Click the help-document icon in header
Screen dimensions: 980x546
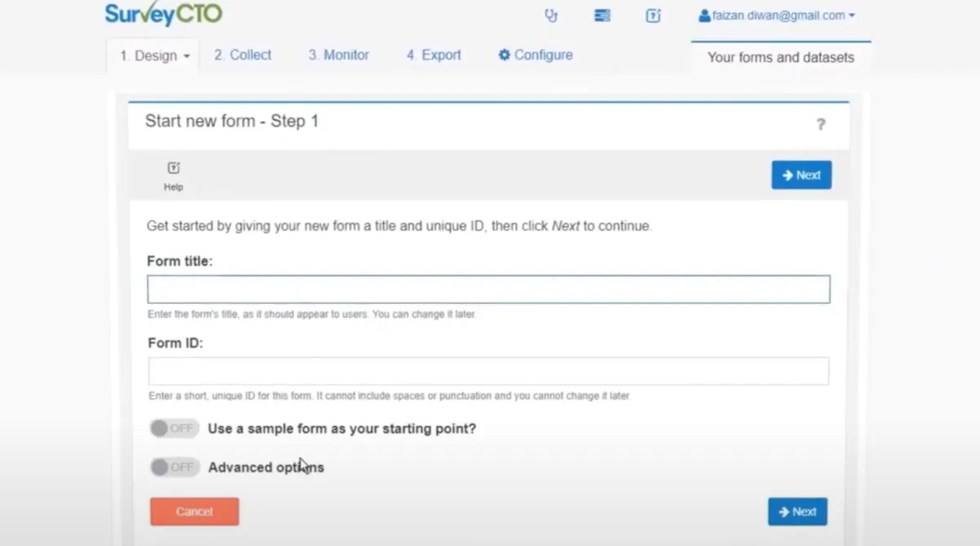[x=653, y=16]
